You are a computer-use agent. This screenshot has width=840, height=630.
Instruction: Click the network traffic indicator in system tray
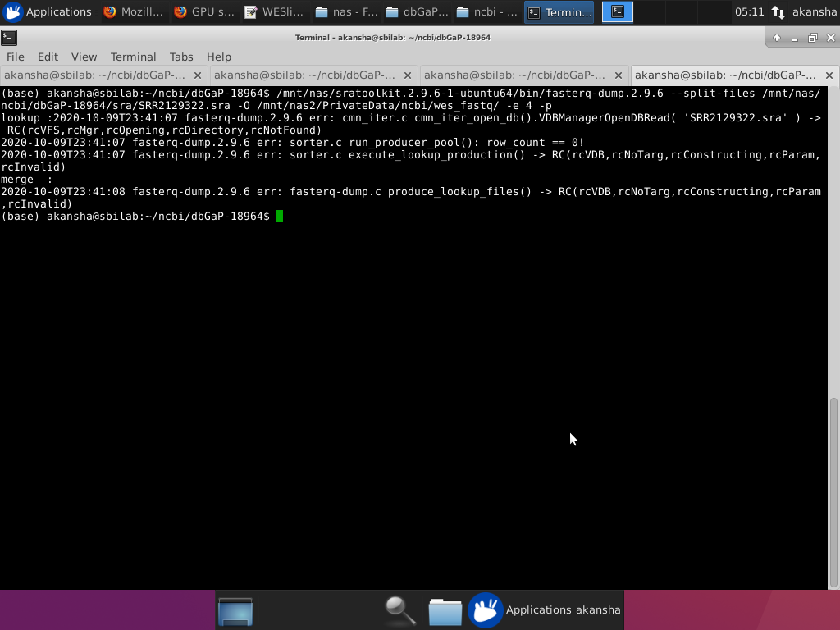click(776, 11)
